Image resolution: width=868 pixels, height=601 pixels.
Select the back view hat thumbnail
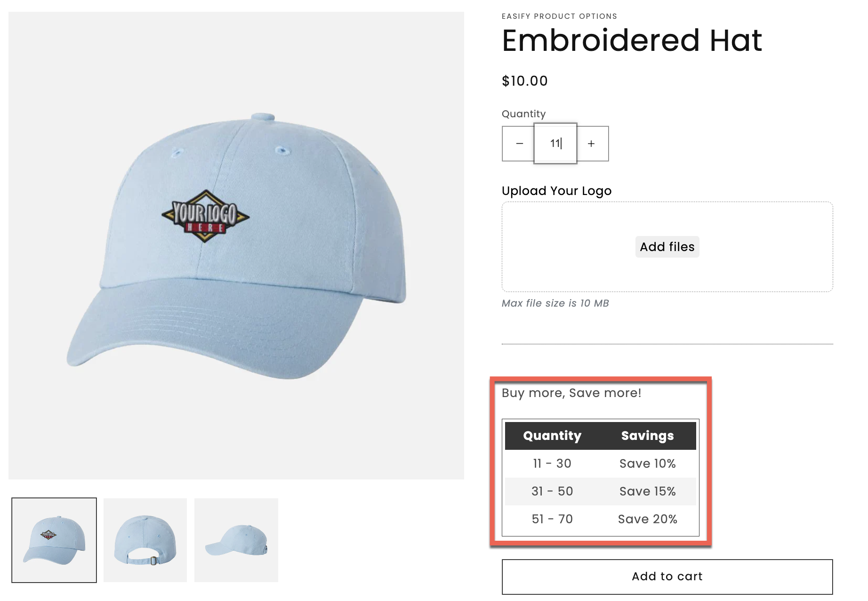click(145, 540)
